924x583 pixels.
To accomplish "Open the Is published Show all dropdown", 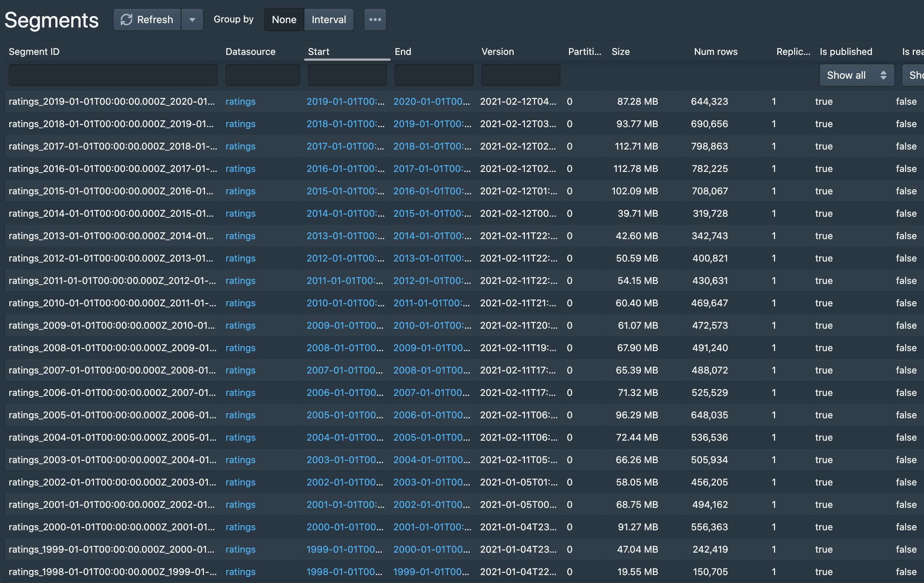I will point(856,75).
